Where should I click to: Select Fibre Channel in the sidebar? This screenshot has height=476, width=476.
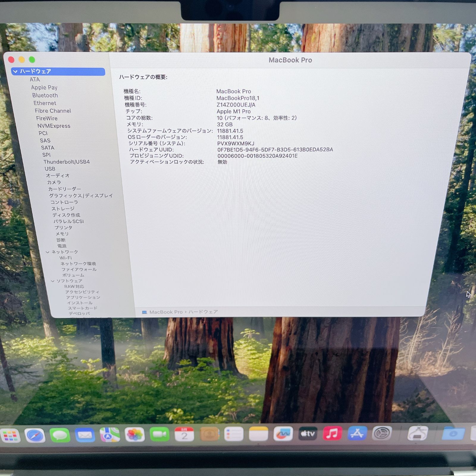[53, 111]
